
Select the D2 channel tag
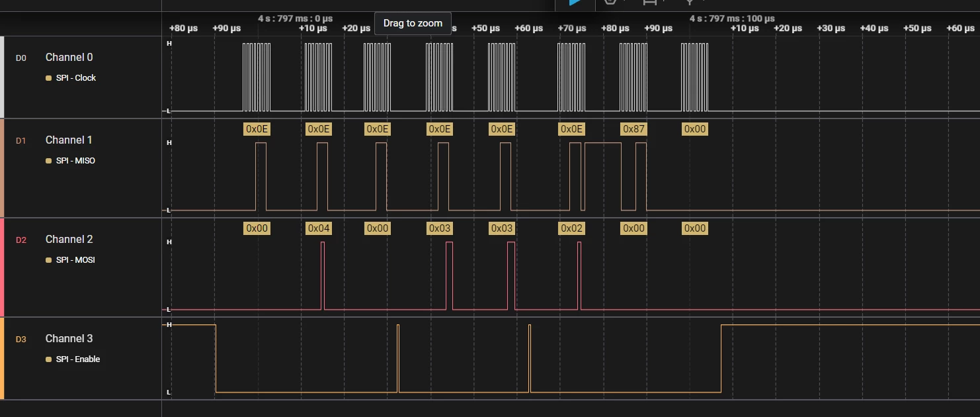click(21, 240)
